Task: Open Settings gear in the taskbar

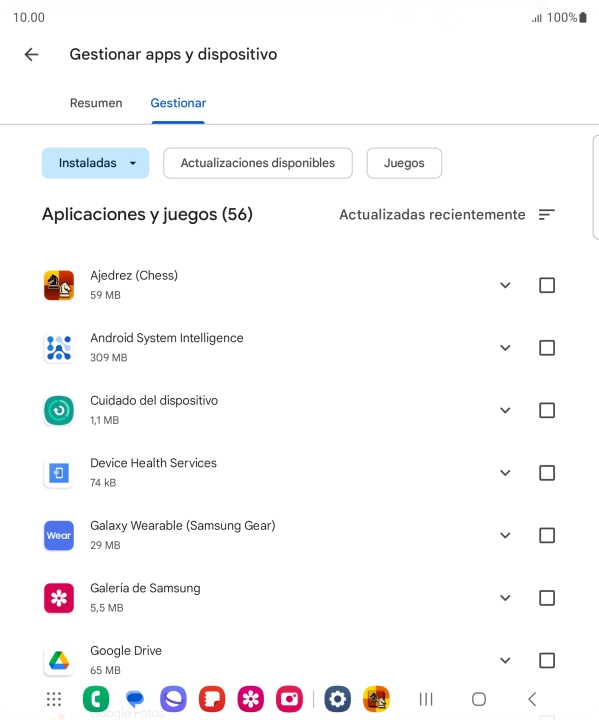Action: (x=338, y=699)
